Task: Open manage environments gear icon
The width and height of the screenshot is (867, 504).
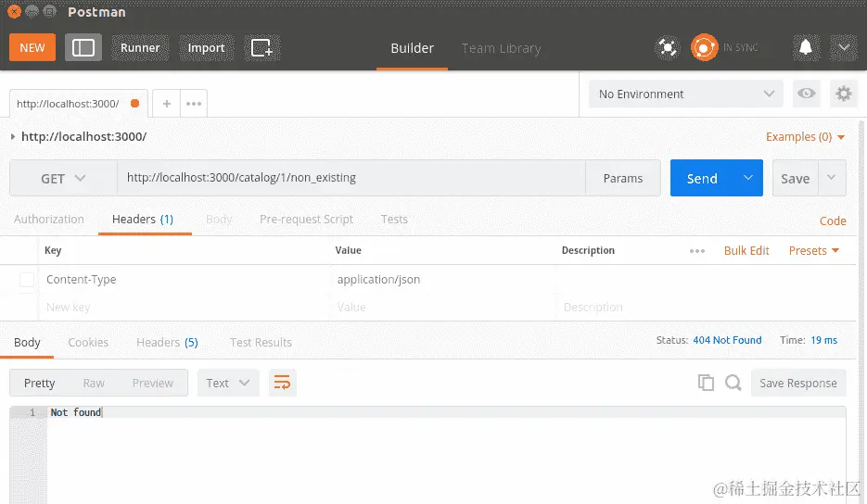Action: point(843,94)
